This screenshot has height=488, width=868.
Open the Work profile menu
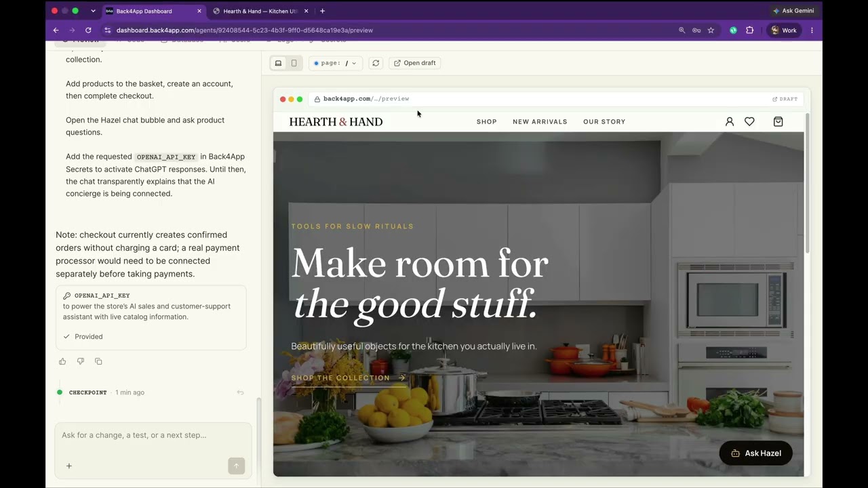[x=784, y=30]
